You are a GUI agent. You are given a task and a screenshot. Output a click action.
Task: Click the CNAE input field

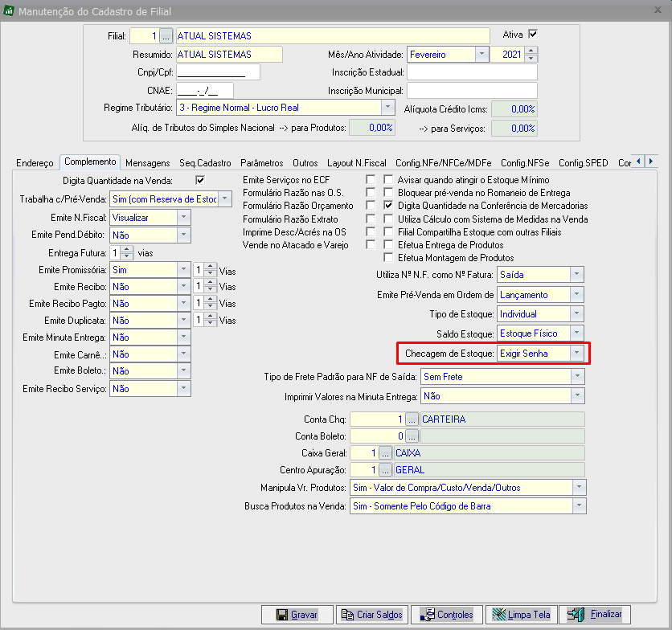point(205,91)
